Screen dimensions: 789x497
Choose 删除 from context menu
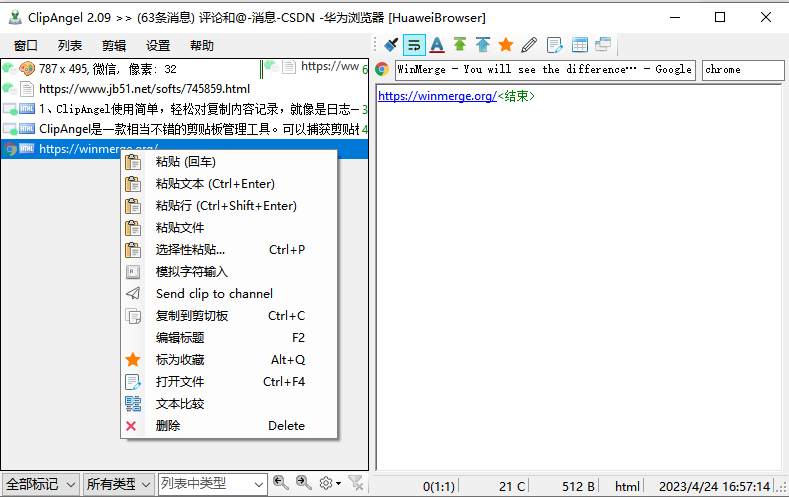click(x=229, y=426)
